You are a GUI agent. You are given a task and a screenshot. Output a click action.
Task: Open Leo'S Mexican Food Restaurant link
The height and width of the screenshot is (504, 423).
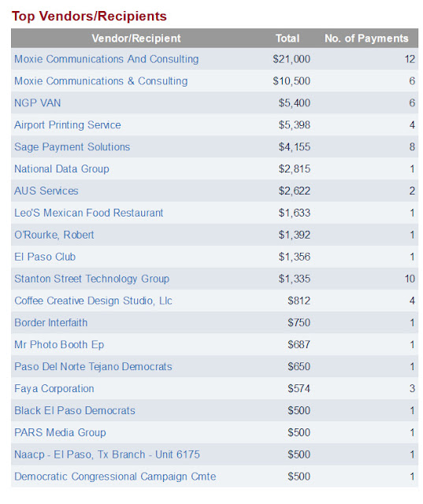point(89,213)
